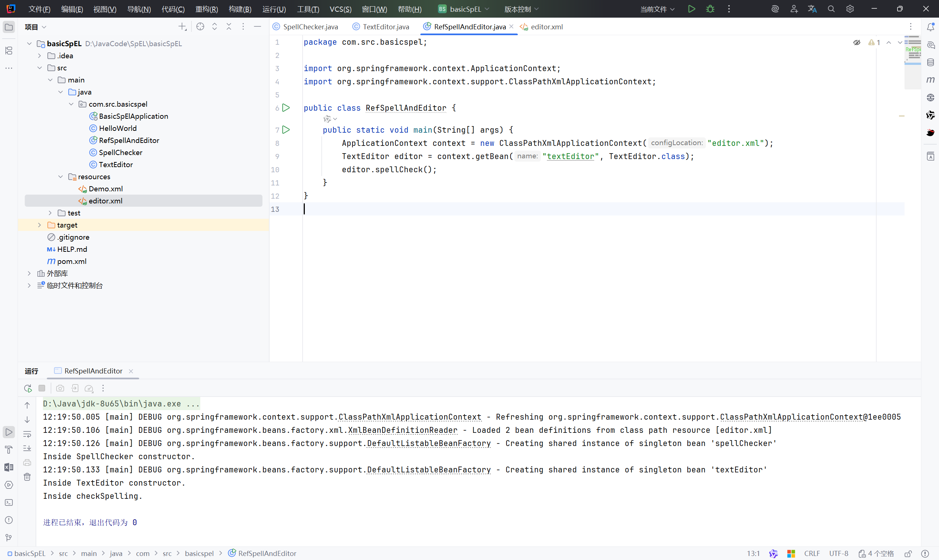Select pom.xml in the project tree
The height and width of the screenshot is (560, 939).
(x=72, y=261)
